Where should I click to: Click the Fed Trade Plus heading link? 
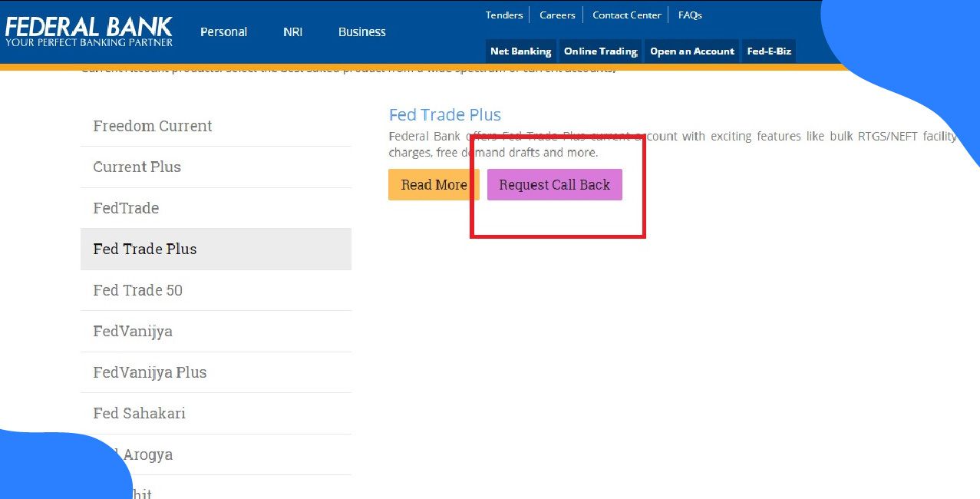click(x=445, y=115)
